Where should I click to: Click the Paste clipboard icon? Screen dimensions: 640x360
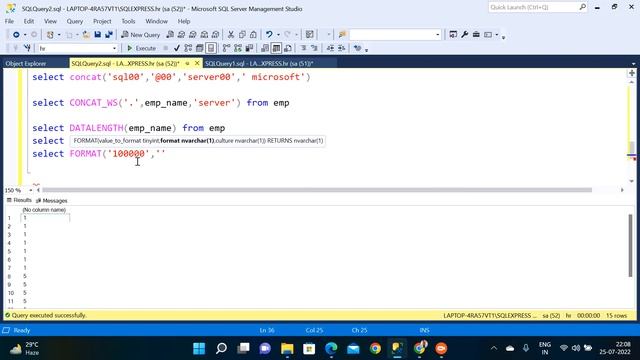pos(253,35)
